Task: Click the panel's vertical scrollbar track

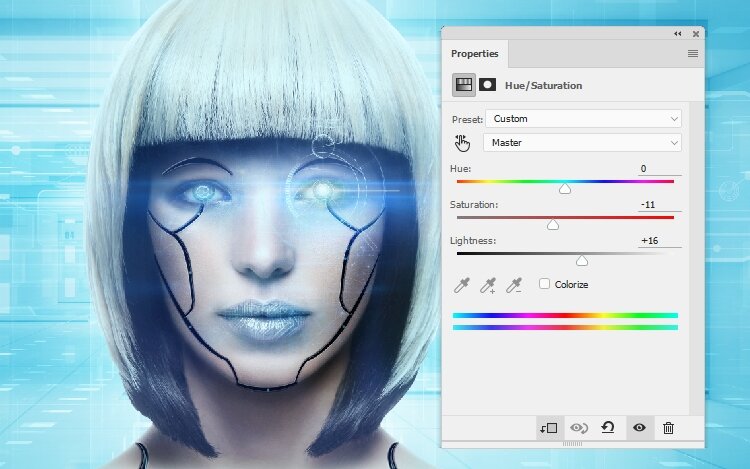Action: click(696, 258)
